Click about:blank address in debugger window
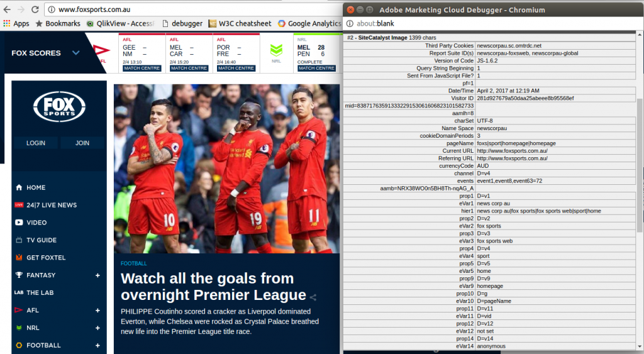 point(375,23)
